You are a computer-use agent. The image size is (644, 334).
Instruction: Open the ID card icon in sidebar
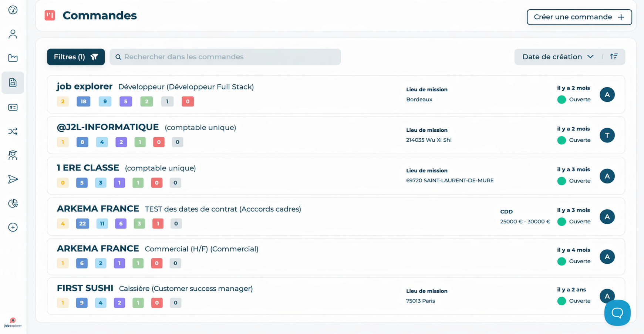(13, 107)
